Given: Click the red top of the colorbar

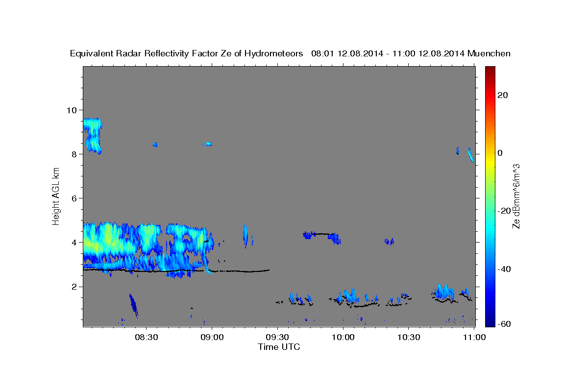Looking at the screenshot, I should [x=490, y=71].
